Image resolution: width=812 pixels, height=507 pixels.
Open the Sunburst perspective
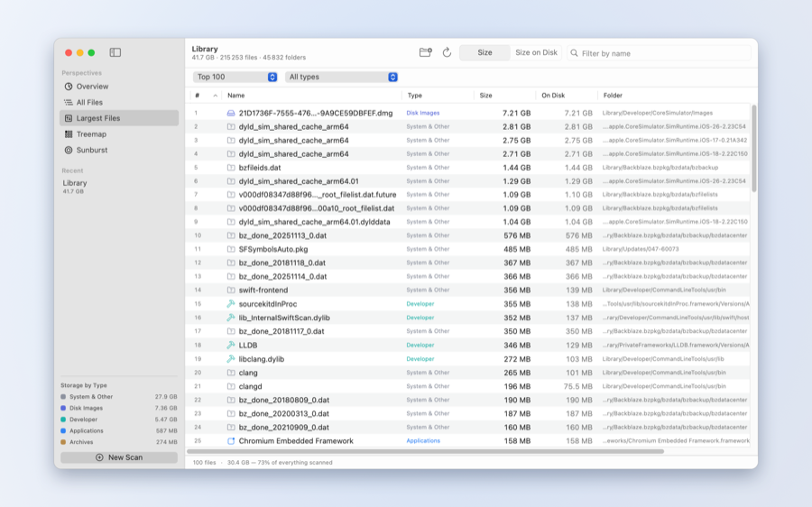[x=119, y=150]
